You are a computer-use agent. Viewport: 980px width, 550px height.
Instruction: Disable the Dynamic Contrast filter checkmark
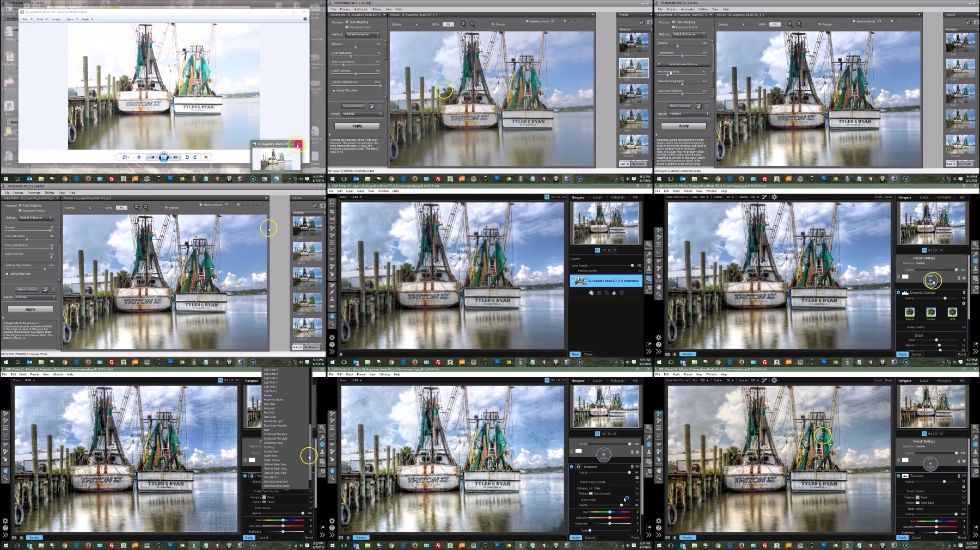[x=898, y=293]
